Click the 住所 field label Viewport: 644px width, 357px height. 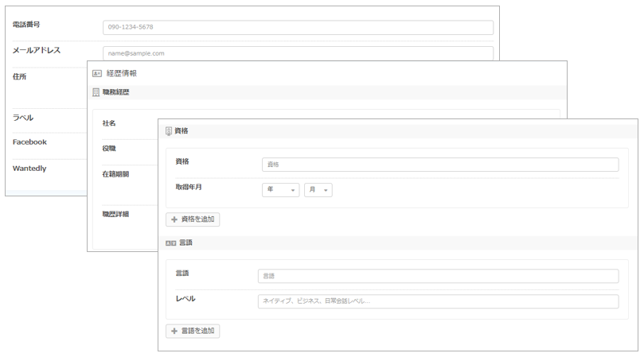pyautogui.click(x=20, y=77)
